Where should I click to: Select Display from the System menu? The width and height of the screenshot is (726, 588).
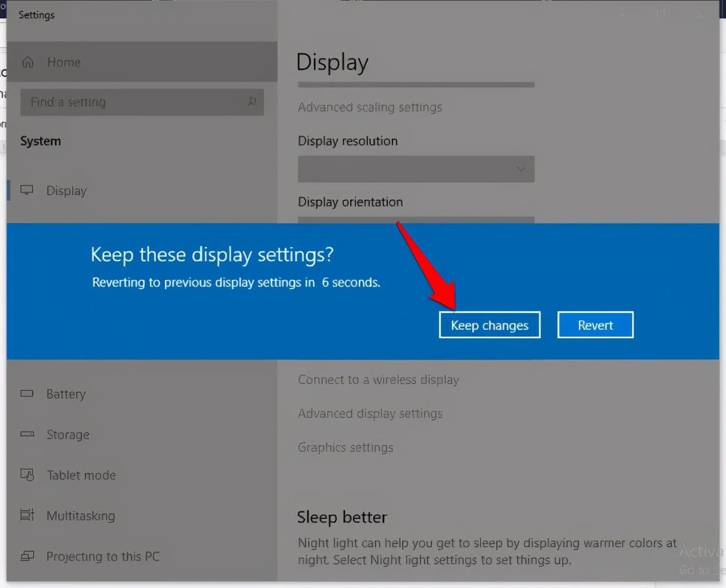pyautogui.click(x=66, y=190)
